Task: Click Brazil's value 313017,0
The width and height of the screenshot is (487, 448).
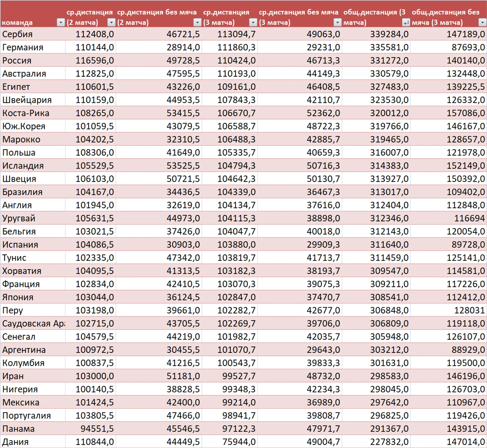Action: (x=389, y=192)
